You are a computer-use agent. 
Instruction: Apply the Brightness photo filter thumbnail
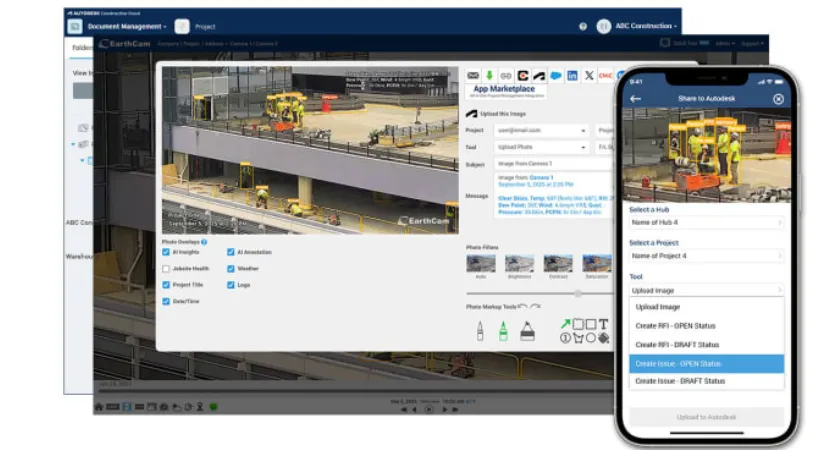coord(519,264)
